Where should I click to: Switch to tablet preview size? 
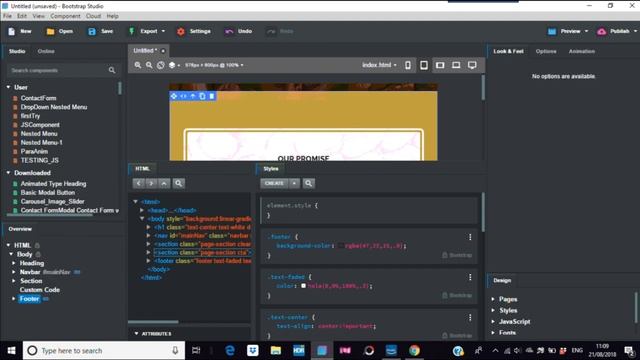point(424,65)
